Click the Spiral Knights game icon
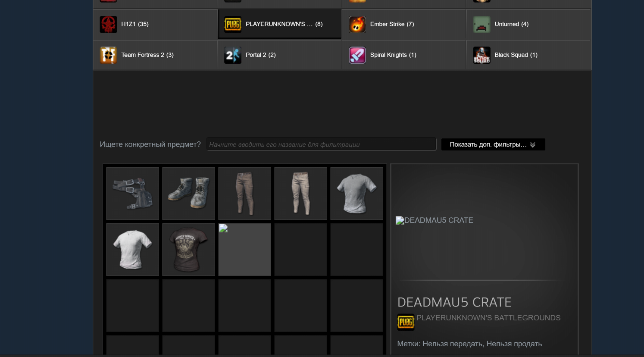Screen dimensions: 644x357 pyautogui.click(x=357, y=55)
